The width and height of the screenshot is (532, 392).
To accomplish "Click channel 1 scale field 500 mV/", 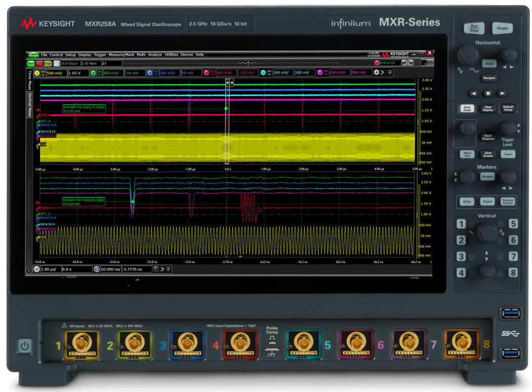I will tap(57, 73).
